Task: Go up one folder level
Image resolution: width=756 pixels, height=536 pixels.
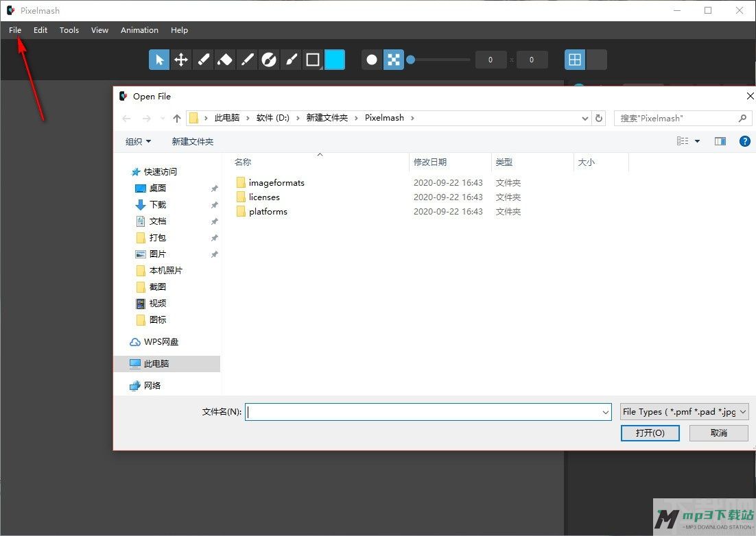Action: pyautogui.click(x=177, y=119)
